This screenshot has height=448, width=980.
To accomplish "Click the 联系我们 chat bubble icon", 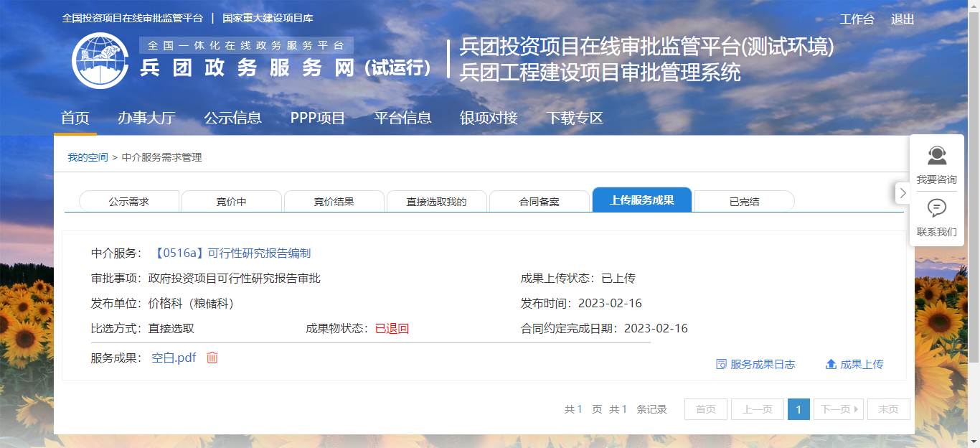I will point(936,208).
